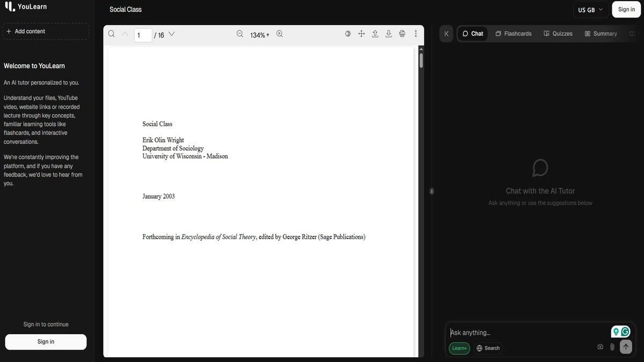Print the PDF document
Image resolution: width=644 pixels, height=362 pixels.
tap(402, 34)
